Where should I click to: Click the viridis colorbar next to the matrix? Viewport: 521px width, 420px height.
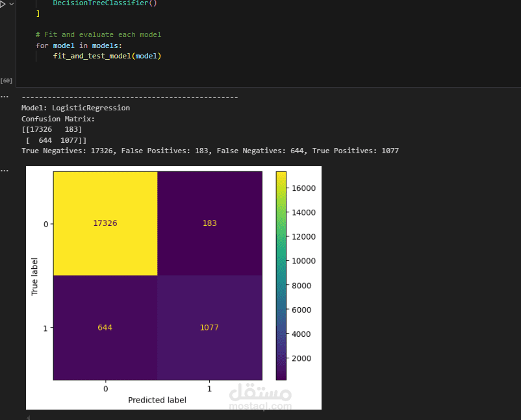click(281, 276)
